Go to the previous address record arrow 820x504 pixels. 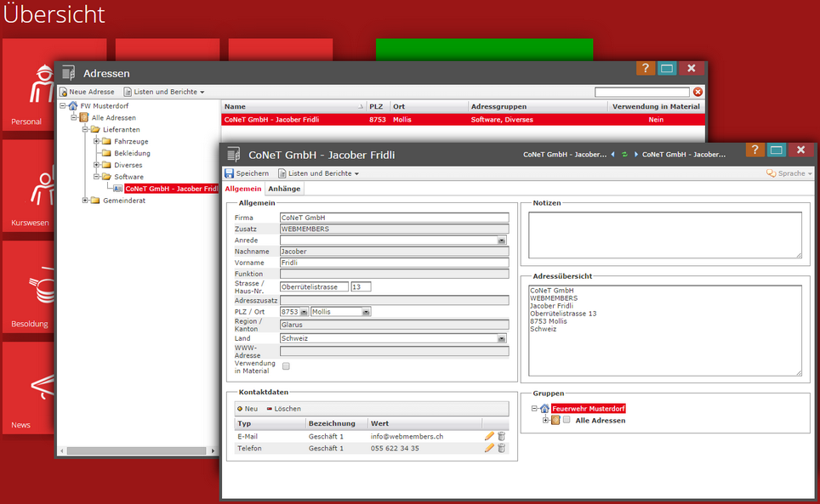pyautogui.click(x=613, y=155)
